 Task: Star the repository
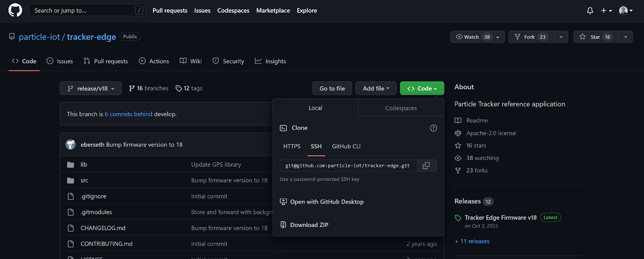(x=596, y=37)
